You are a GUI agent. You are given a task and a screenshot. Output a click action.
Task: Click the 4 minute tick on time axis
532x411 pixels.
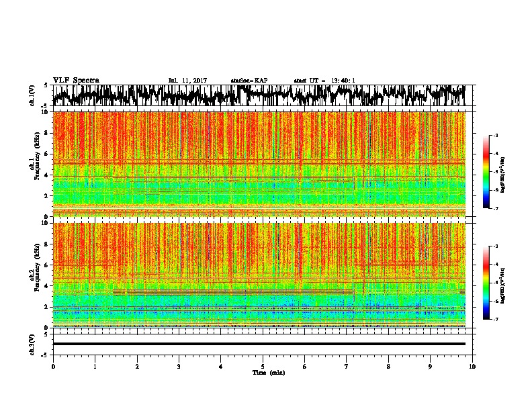pyautogui.click(x=221, y=367)
